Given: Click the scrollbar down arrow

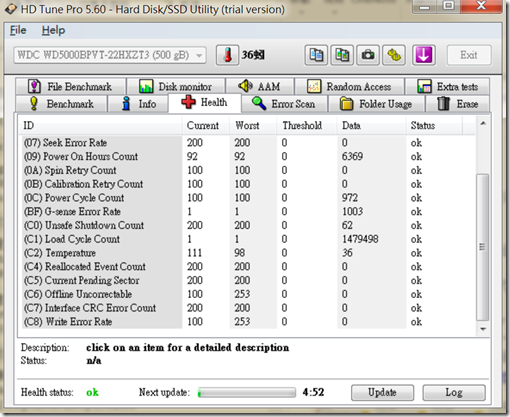Looking at the screenshot, I should [x=483, y=329].
